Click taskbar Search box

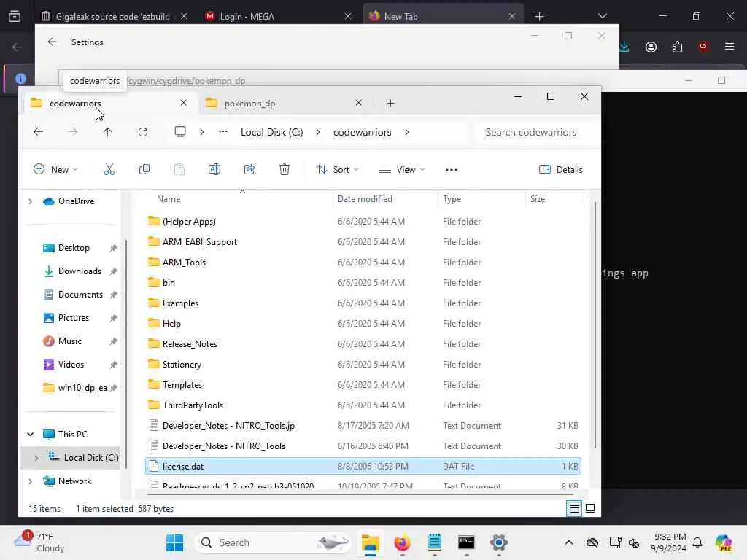pyautogui.click(x=271, y=542)
